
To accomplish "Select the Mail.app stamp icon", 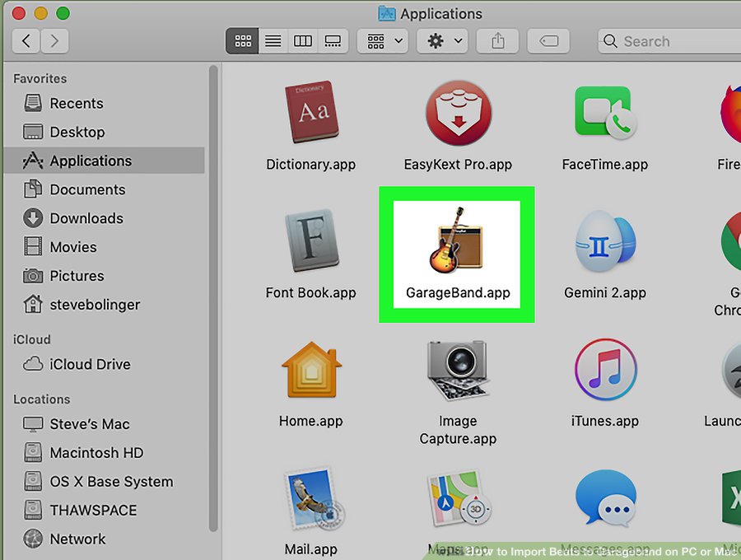I will tap(315, 498).
